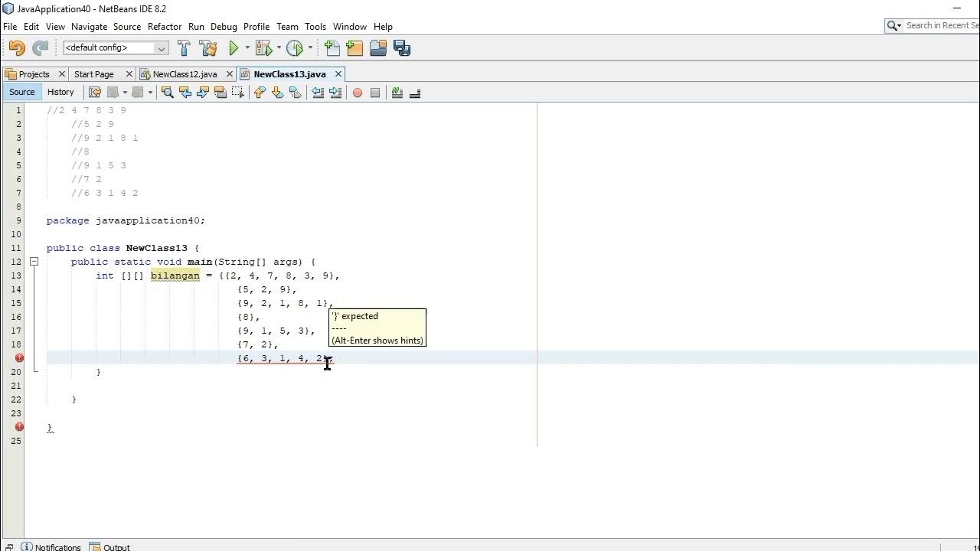Run the project with green play icon
Image resolution: width=980 pixels, height=551 pixels.
point(234,47)
